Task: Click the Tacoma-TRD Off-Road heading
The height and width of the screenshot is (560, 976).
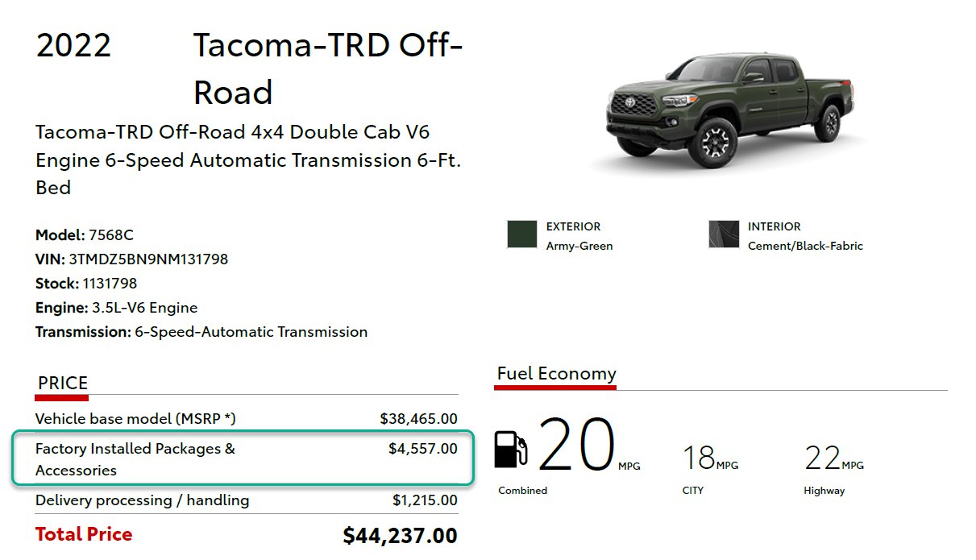Action: pos(328,69)
